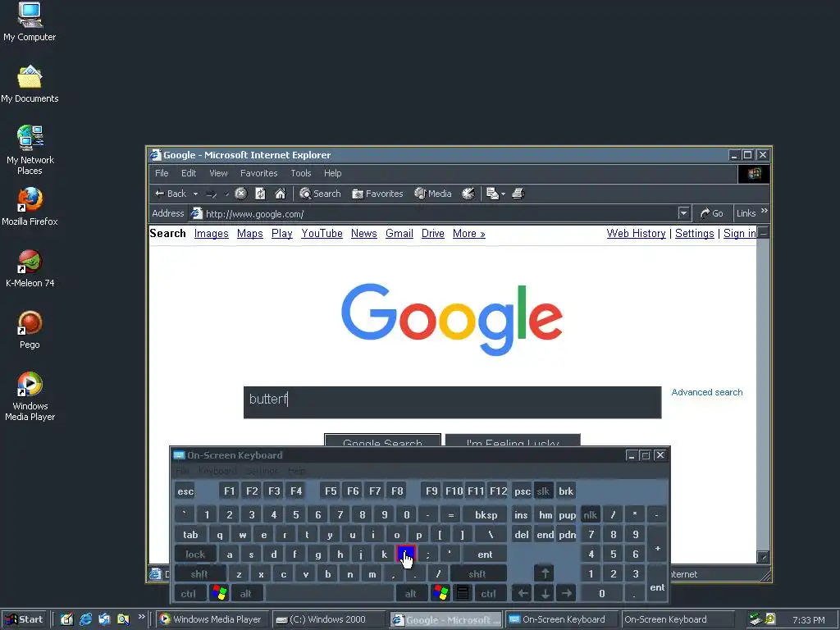Open Favorites pane from IE toolbar
Image resolution: width=840 pixels, height=630 pixels.
377,194
